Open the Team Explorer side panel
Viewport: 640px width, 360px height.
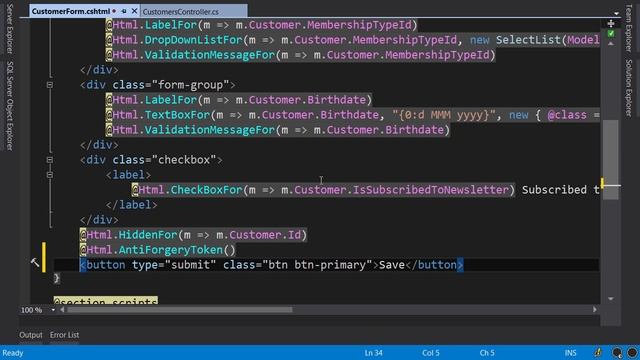pyautogui.click(x=629, y=28)
